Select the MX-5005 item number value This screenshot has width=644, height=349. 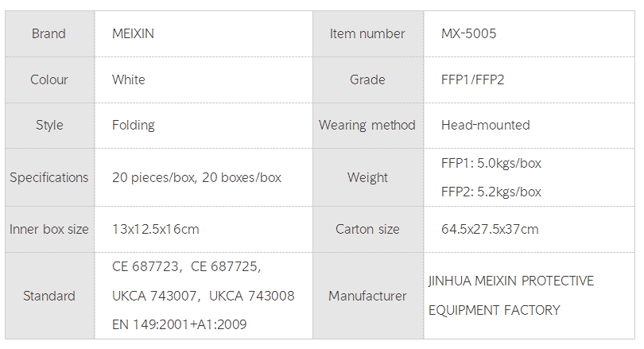[x=469, y=33]
